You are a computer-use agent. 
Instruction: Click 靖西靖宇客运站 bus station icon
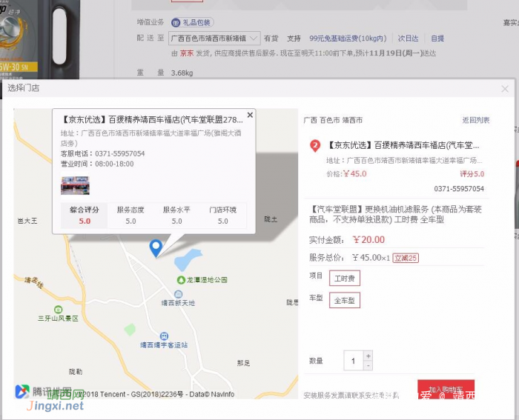tap(164, 336)
